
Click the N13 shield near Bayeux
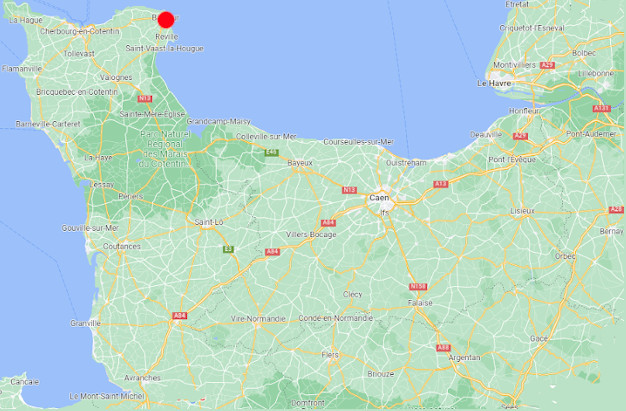[349, 190]
